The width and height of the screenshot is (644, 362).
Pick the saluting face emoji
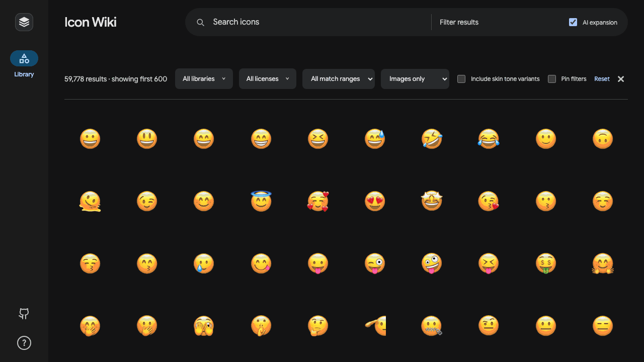click(x=375, y=326)
